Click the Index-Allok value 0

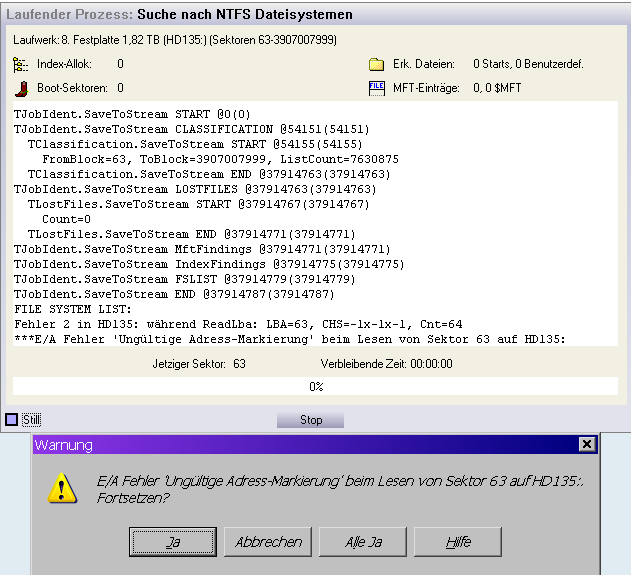[120, 64]
